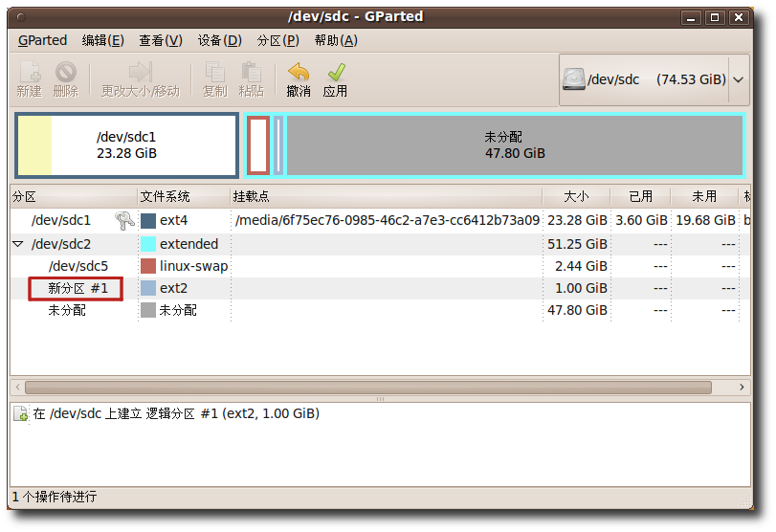Select the pending operation 建立 逻辑分区 #1 entry
Image resolution: width=776 pixels, height=532 pixels.
click(176, 413)
